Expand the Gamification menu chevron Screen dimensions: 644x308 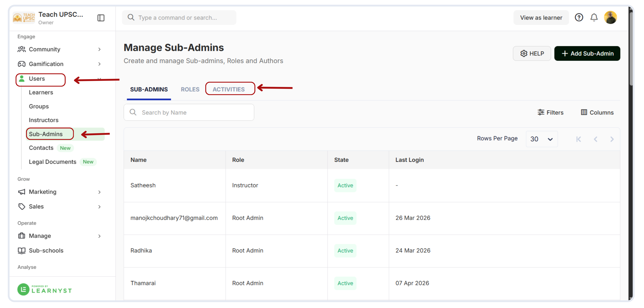coord(100,64)
